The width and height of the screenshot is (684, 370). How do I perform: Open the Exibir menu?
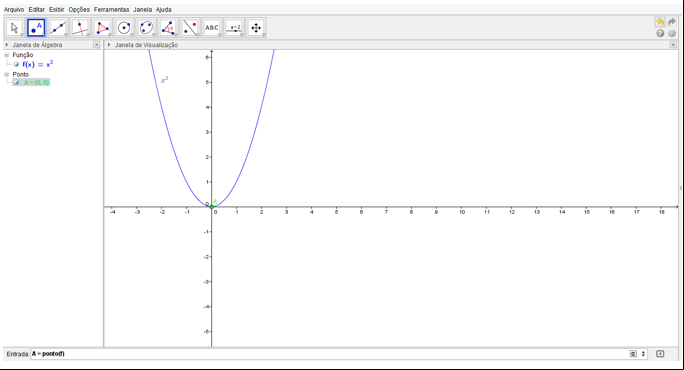(x=57, y=9)
